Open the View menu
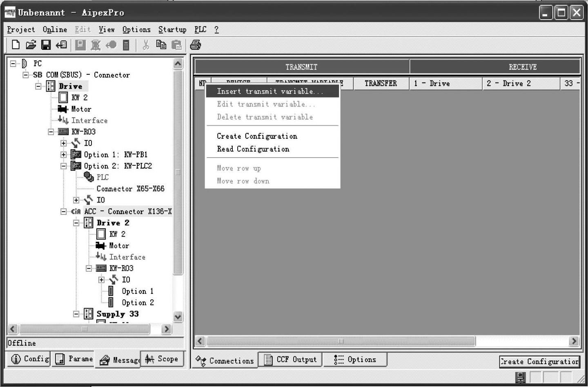This screenshot has height=387, width=588. (x=107, y=29)
